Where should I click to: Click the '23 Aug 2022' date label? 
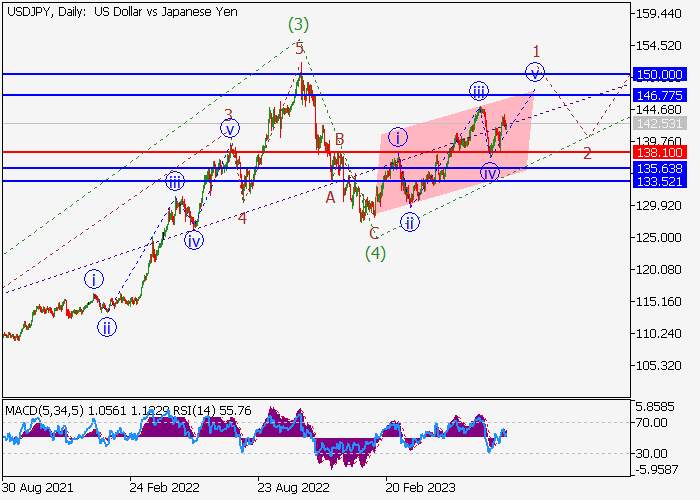293,487
